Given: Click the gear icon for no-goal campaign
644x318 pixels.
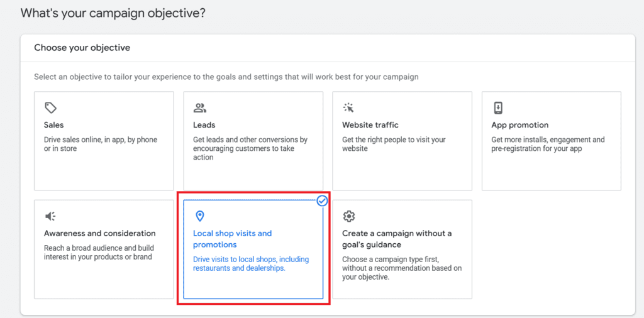Looking at the screenshot, I should [348, 216].
